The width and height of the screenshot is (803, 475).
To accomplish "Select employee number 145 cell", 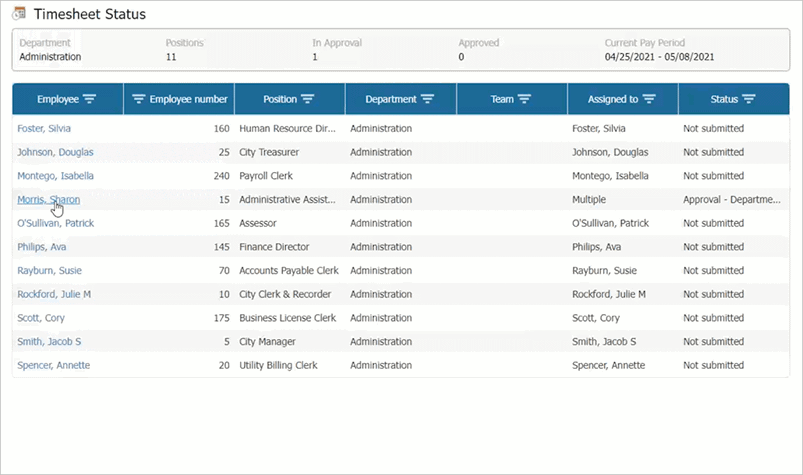I will (x=221, y=247).
